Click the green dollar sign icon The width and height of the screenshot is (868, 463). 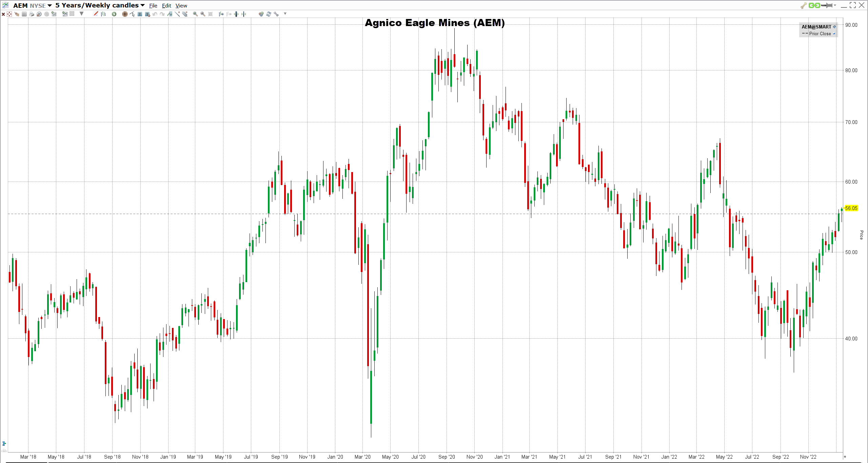tap(114, 14)
